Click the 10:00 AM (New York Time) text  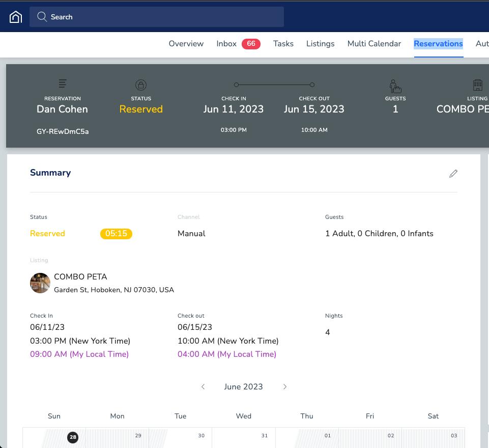(x=228, y=341)
